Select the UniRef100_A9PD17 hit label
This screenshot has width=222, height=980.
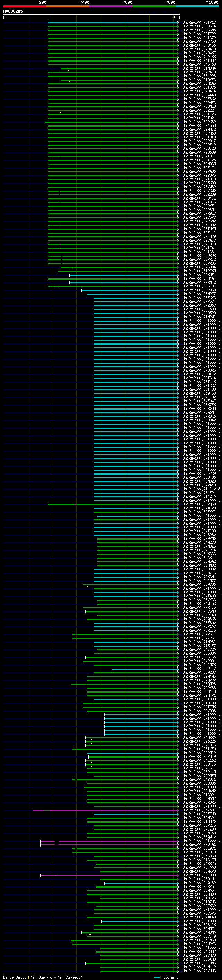click(x=199, y=141)
